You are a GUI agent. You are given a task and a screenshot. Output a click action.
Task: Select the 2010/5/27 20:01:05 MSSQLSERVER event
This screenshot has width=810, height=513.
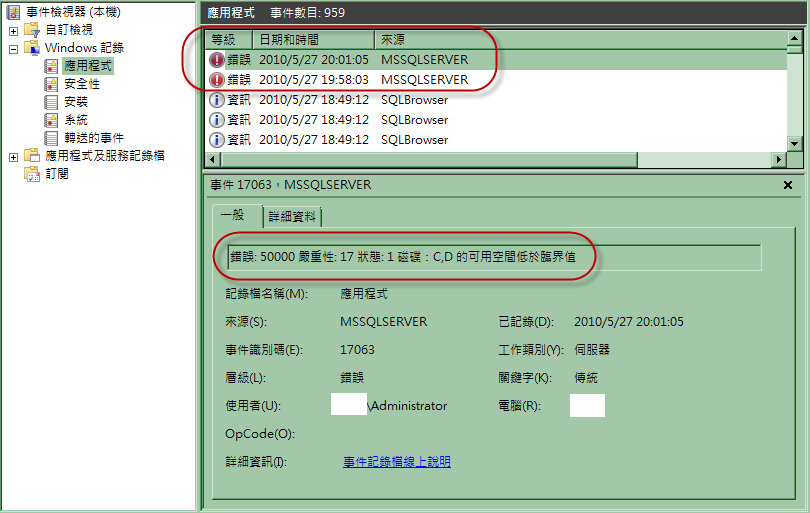pyautogui.click(x=496, y=60)
